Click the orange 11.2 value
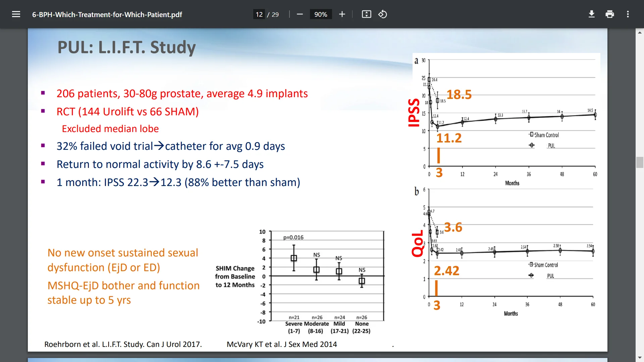The height and width of the screenshot is (362, 644). pos(449,138)
